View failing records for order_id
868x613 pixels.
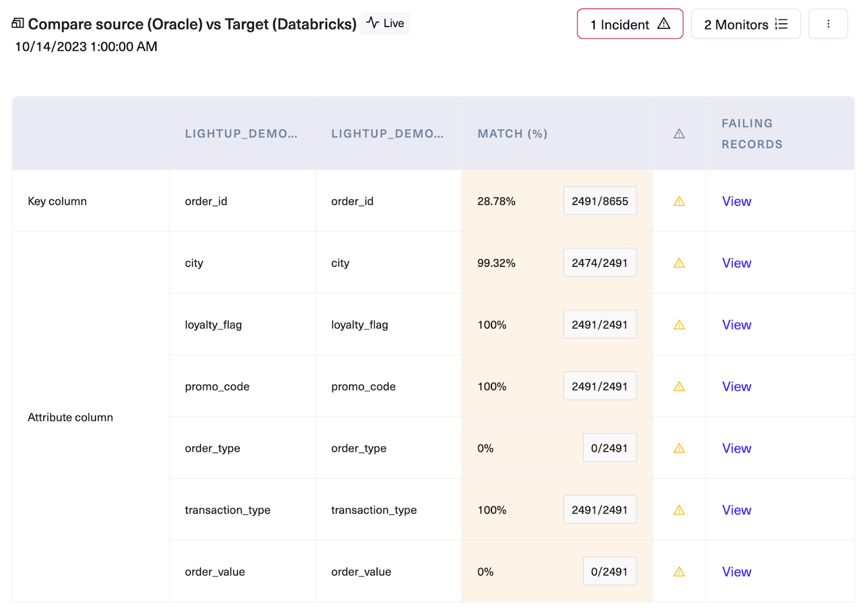coord(736,201)
